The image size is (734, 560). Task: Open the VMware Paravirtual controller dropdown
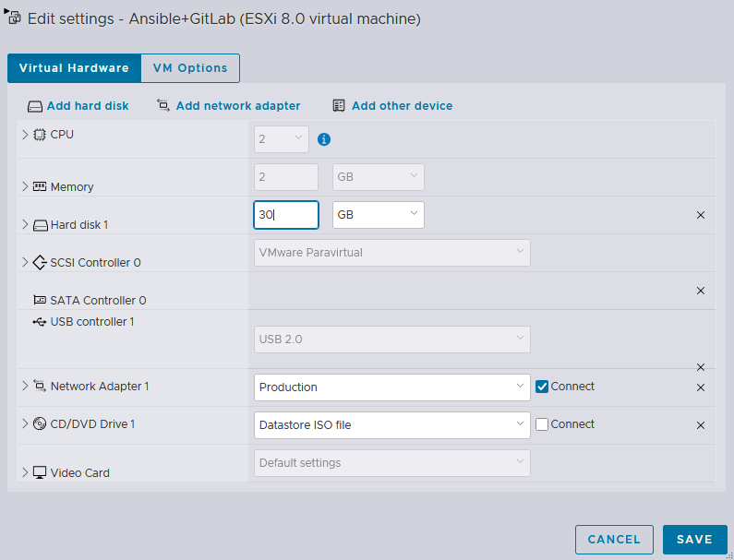coord(391,253)
